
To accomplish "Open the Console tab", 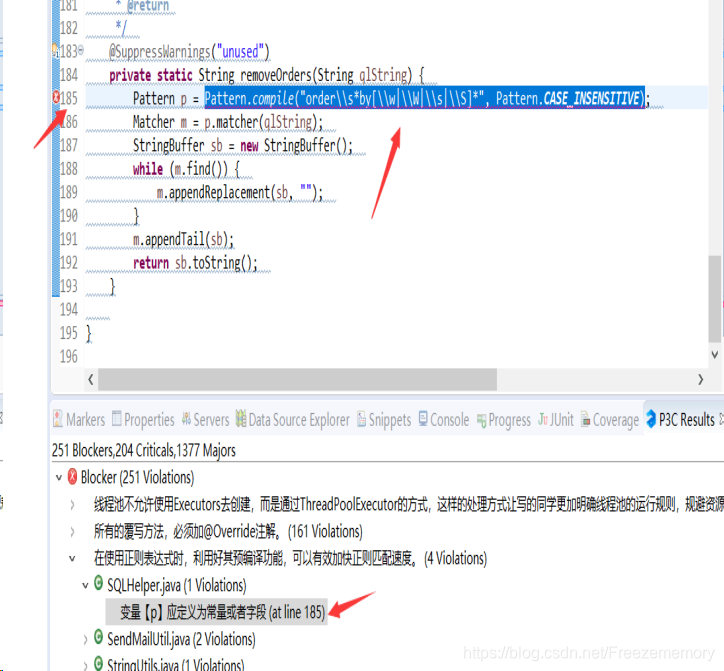I will (443, 420).
